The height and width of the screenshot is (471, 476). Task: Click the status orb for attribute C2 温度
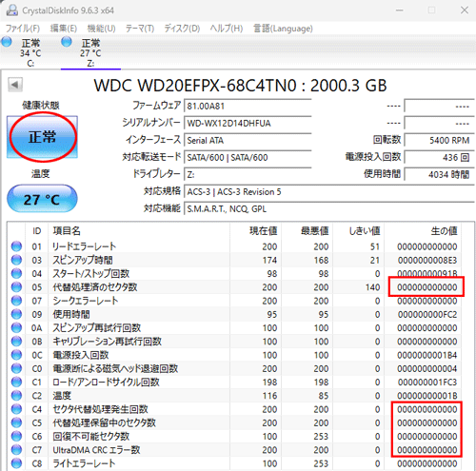pos(16,396)
